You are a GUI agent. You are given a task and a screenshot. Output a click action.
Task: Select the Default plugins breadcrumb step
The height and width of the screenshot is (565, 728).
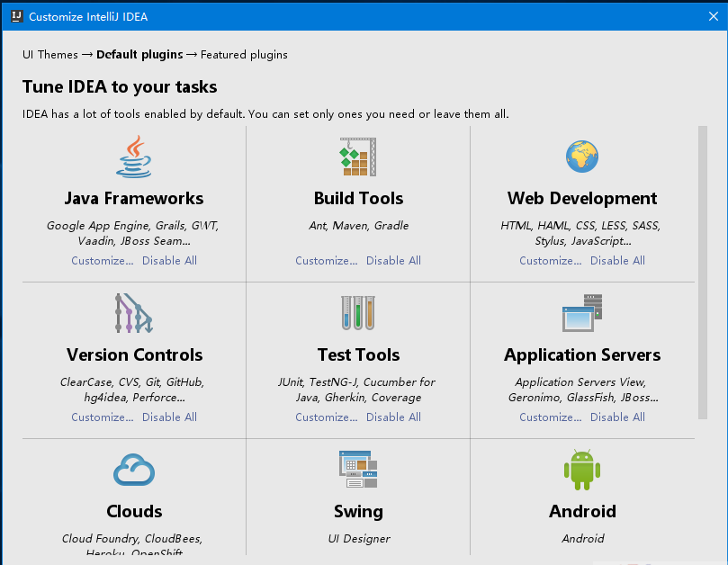[x=139, y=55]
